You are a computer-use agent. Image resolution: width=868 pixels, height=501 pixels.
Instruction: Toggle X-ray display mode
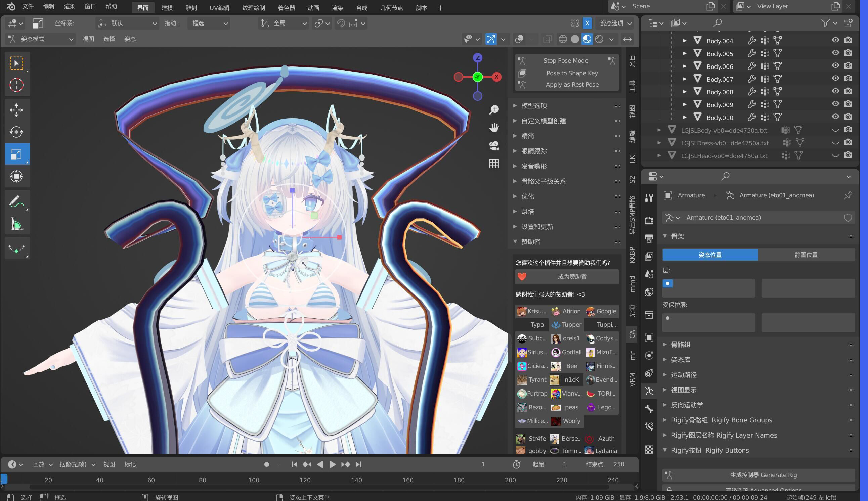point(547,39)
